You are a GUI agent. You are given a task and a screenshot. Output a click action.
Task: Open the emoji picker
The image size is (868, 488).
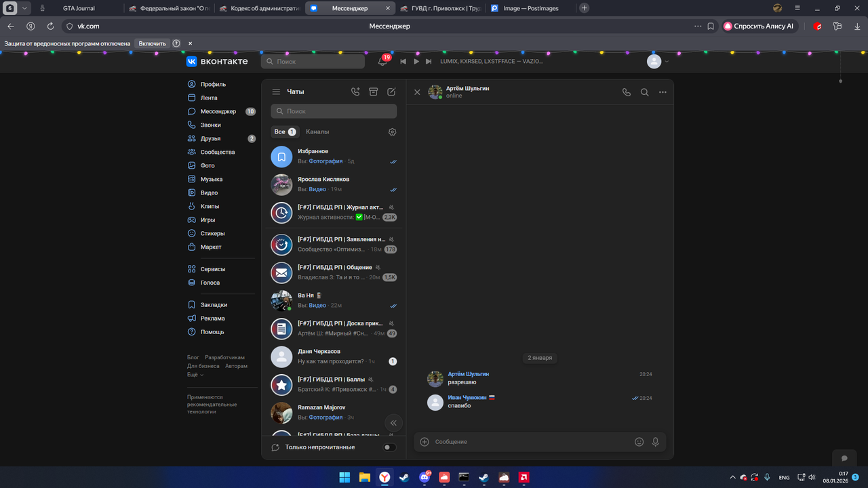pos(639,442)
